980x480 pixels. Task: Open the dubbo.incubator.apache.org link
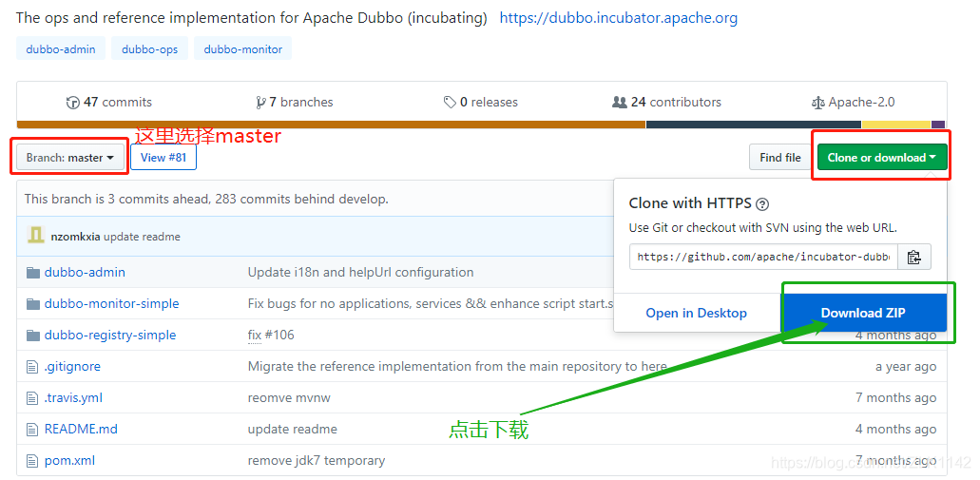[618, 18]
